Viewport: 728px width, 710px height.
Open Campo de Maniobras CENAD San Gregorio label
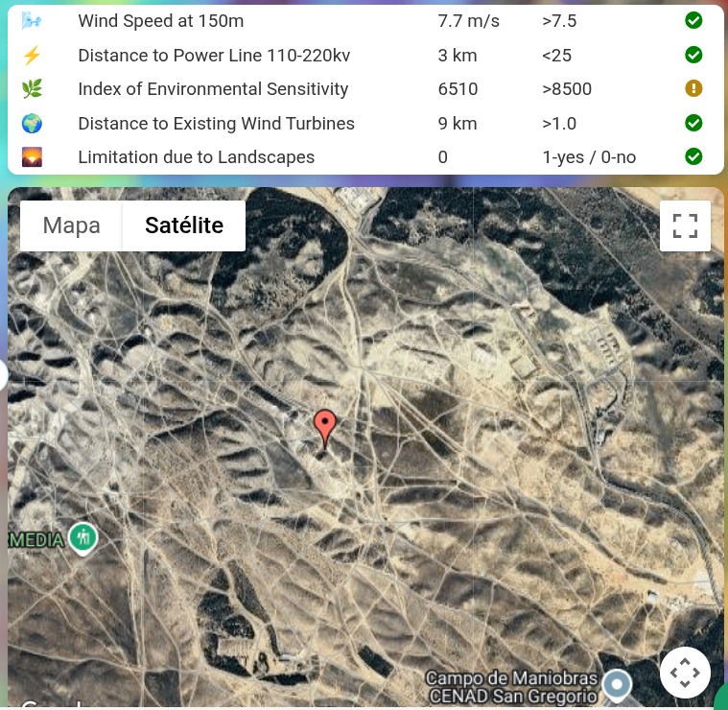pos(512,687)
